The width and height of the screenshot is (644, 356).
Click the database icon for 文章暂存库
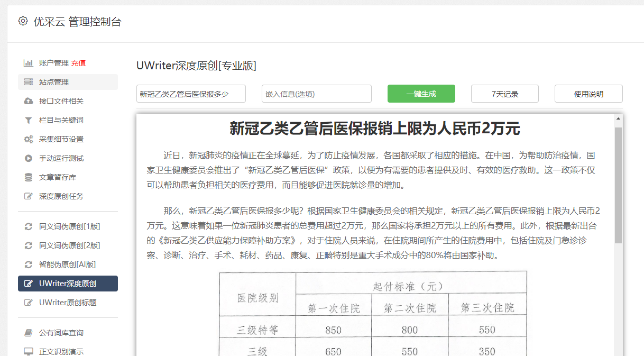click(29, 177)
